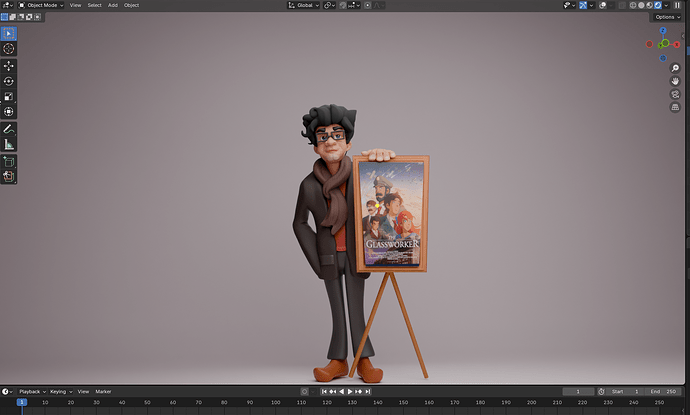Select the 3D Cursor tool
Screen dimensions: 690x415
pyautogui.click(x=8, y=49)
